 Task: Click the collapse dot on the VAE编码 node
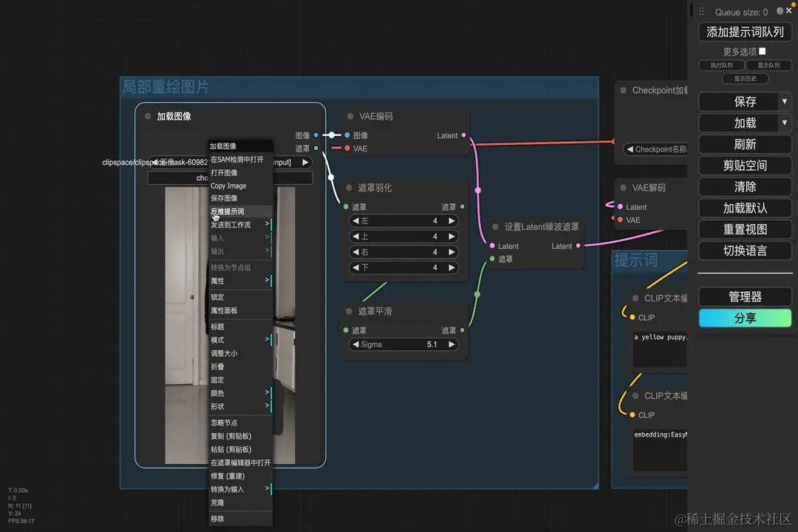pyautogui.click(x=350, y=116)
